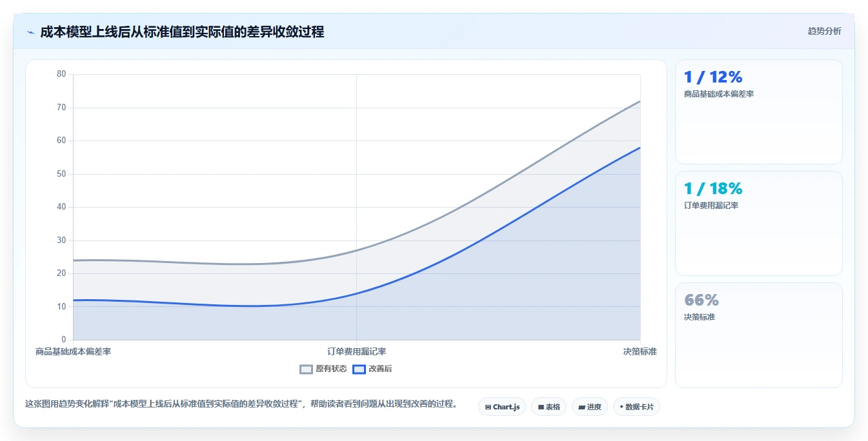Open the 1 / 12% 商品基础成本偏差率 card
Image resolution: width=868 pixels, height=441 pixels.
pyautogui.click(x=759, y=112)
